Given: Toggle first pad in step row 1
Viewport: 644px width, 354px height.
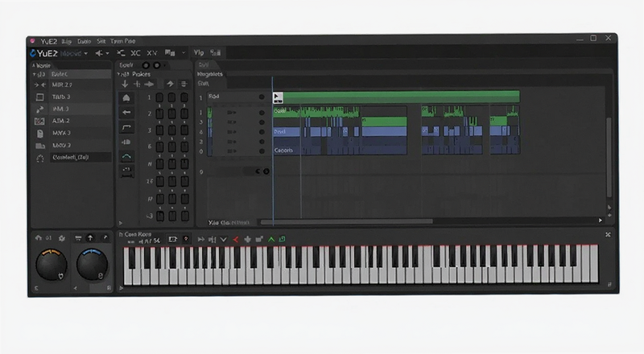Looking at the screenshot, I should click(159, 97).
